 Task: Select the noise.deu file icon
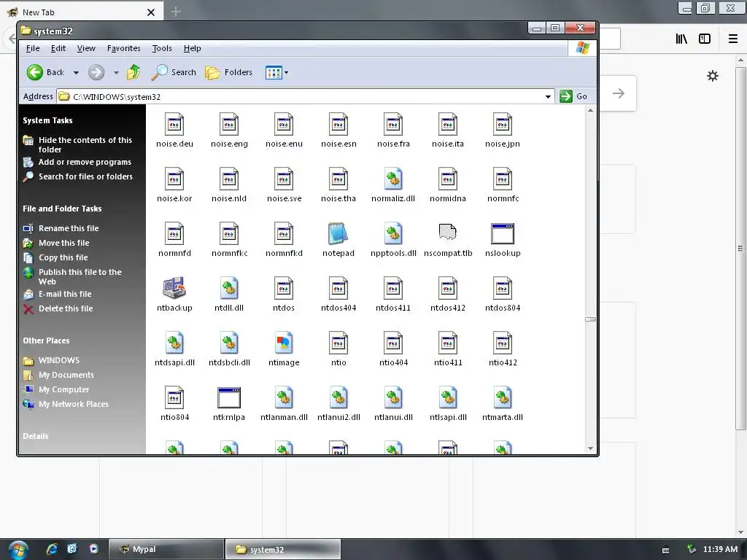click(174, 124)
